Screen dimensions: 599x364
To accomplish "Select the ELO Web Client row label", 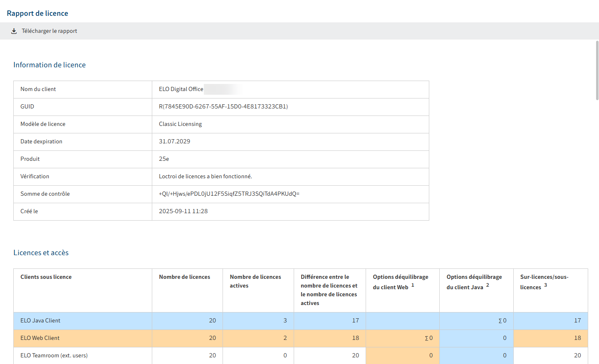I will (x=40, y=338).
